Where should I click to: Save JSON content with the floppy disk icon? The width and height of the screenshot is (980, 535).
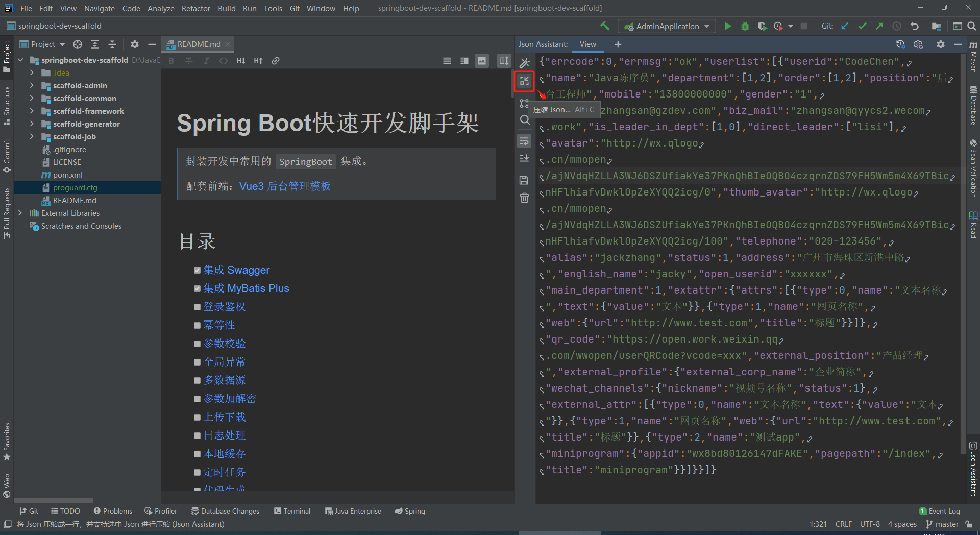524,180
